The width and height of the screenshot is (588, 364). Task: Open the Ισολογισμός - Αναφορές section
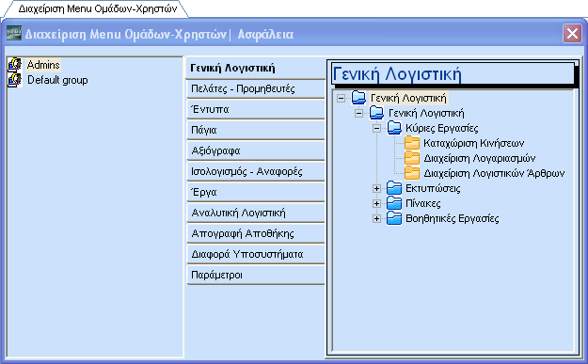(256, 172)
